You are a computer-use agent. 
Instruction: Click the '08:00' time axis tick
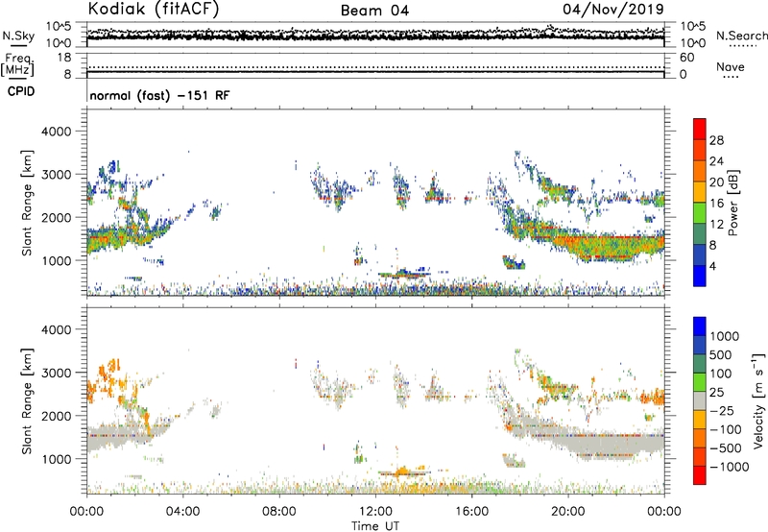(x=279, y=512)
